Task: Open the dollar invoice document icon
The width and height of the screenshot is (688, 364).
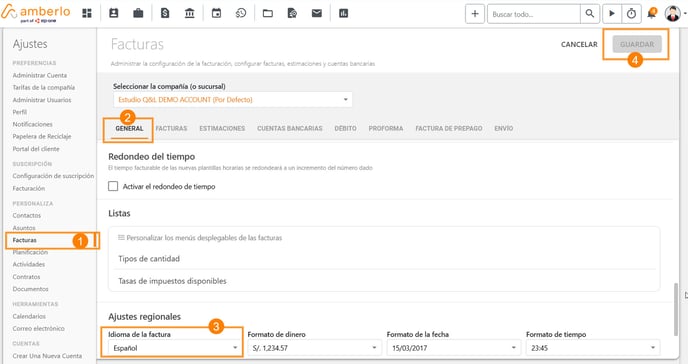Action: (x=165, y=14)
